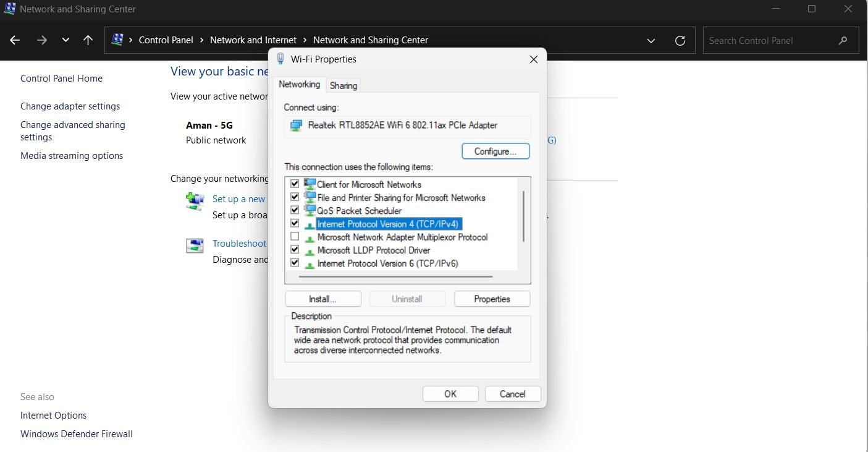The width and height of the screenshot is (868, 452).
Task: Uncheck File and Printer Sharing checkbox
Action: click(295, 197)
